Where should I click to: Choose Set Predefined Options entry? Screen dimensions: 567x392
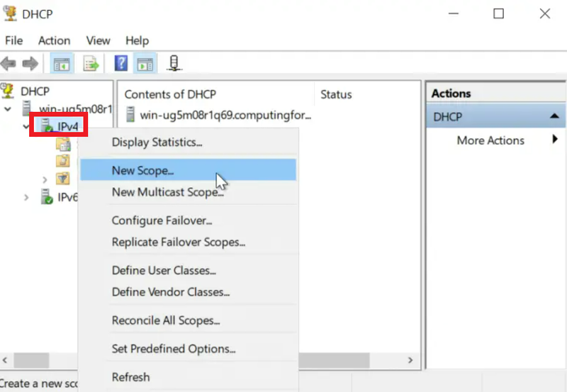pyautogui.click(x=188, y=349)
